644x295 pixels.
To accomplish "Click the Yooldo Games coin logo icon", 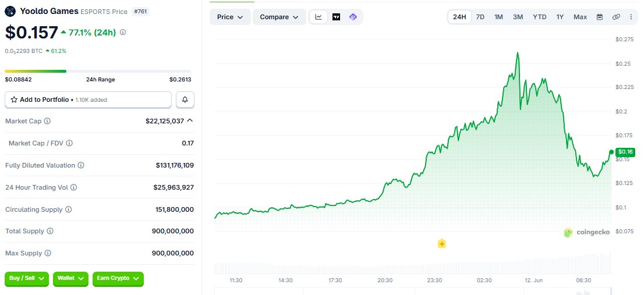I will point(10,12).
